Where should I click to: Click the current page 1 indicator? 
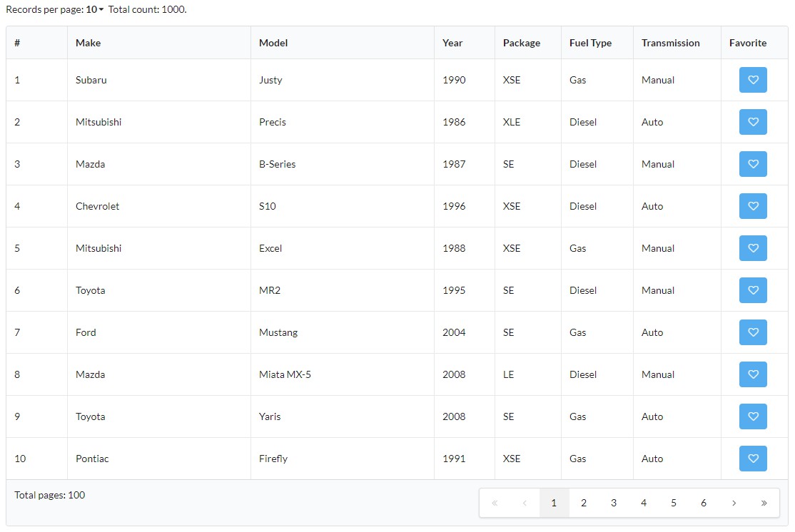point(555,503)
